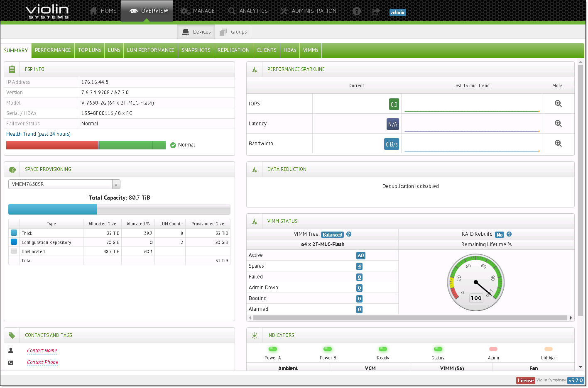Open the HBAs tab

coord(290,50)
